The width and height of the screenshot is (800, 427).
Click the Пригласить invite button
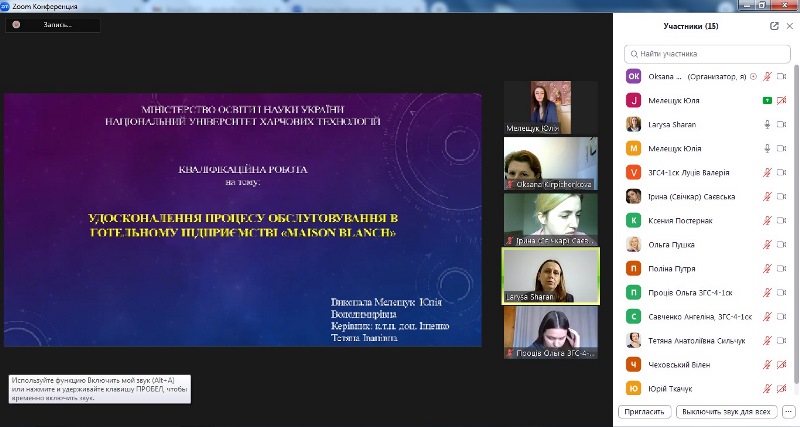tap(644, 411)
